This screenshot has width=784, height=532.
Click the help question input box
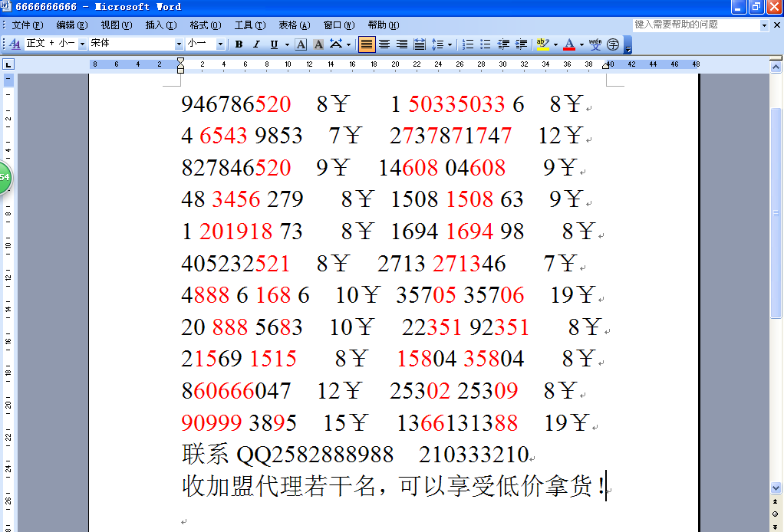(x=696, y=25)
